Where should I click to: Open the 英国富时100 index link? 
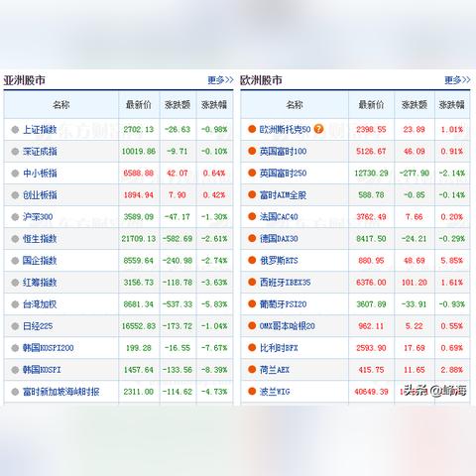[283, 152]
